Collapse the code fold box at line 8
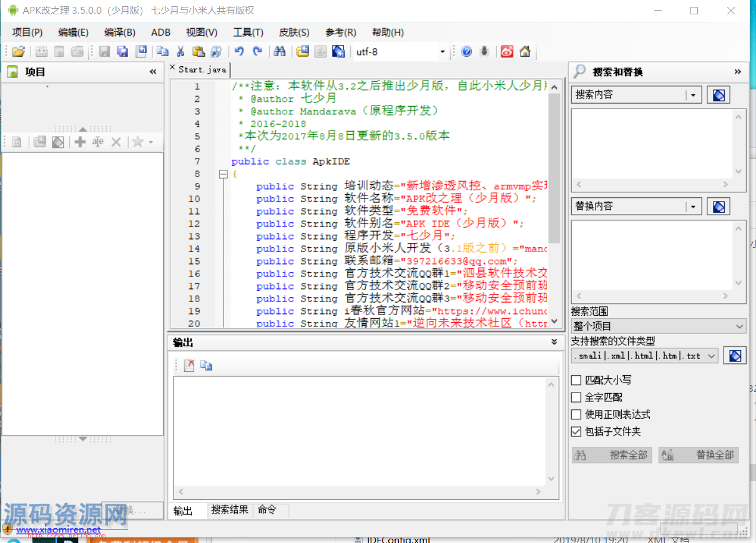Image resolution: width=756 pixels, height=543 pixels. click(x=223, y=174)
